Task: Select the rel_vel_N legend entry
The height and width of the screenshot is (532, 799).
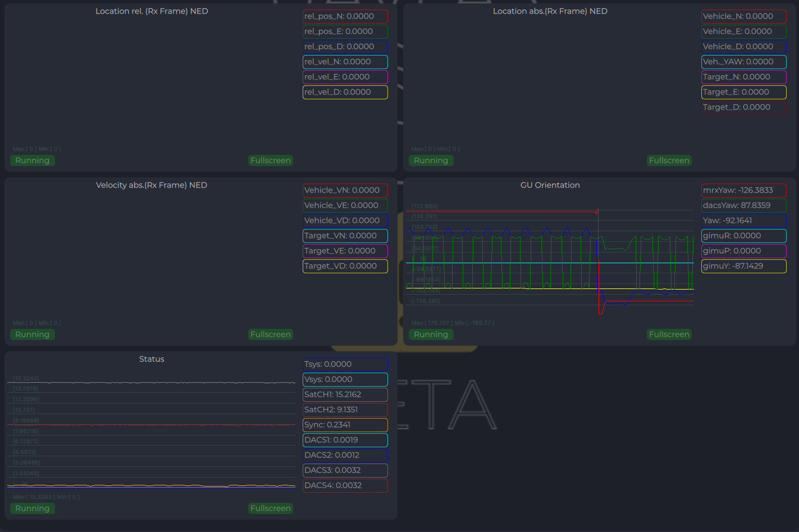Action: point(345,62)
